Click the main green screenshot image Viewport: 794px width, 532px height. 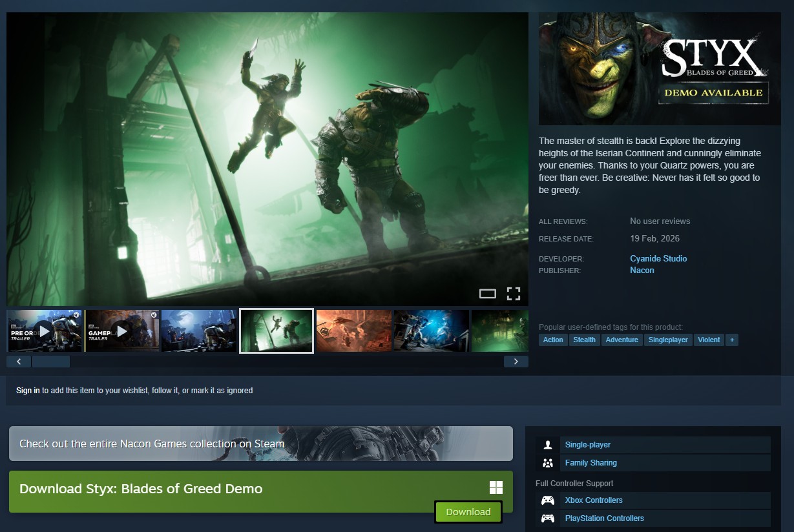[x=267, y=159]
